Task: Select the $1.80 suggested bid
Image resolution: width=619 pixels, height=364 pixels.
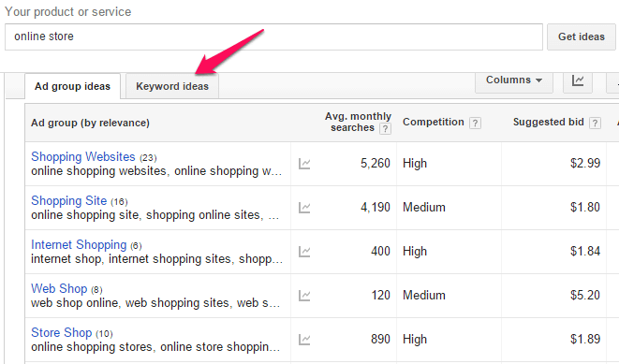Action: tap(585, 207)
